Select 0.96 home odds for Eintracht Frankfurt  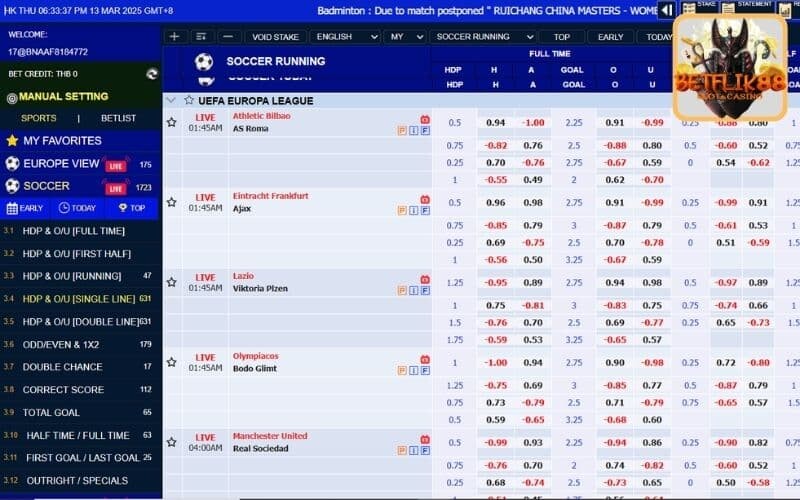pyautogui.click(x=495, y=203)
